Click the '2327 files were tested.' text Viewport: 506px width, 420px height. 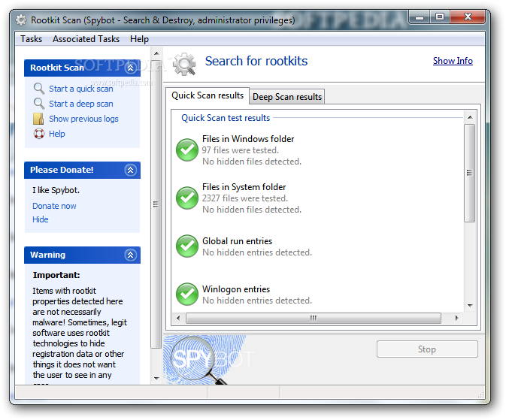[245, 198]
